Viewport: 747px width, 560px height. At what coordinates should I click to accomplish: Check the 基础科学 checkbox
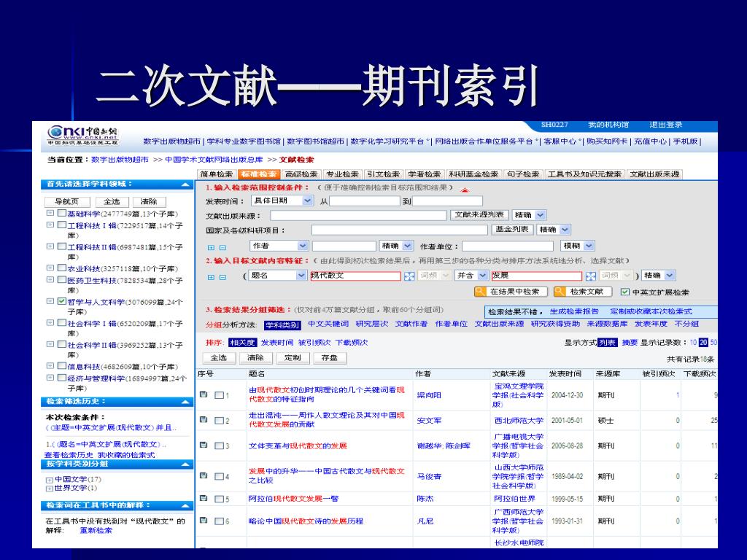tap(61, 213)
